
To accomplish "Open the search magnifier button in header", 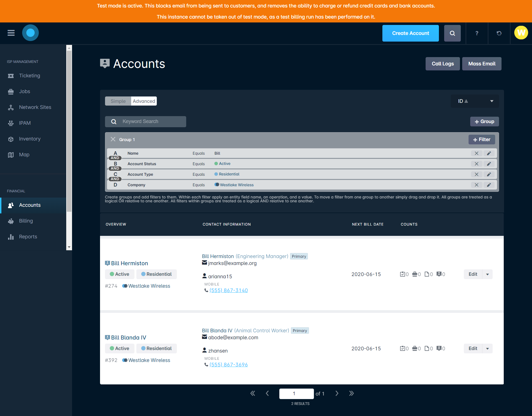I will (x=452, y=33).
